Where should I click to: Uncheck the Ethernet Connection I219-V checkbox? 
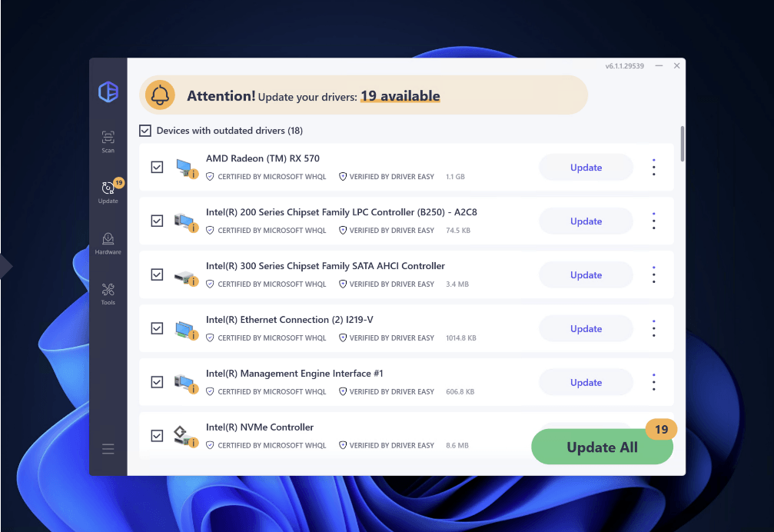click(x=157, y=328)
